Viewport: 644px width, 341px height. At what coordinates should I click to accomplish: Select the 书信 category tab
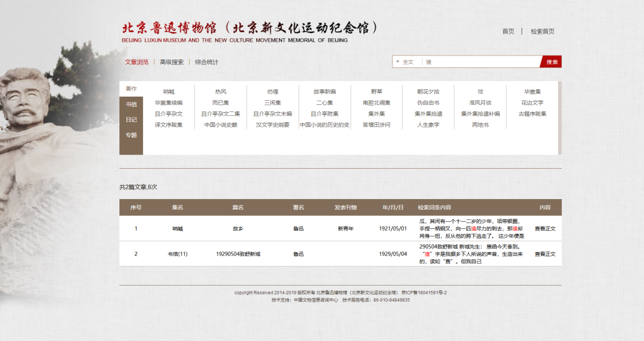coord(131,104)
